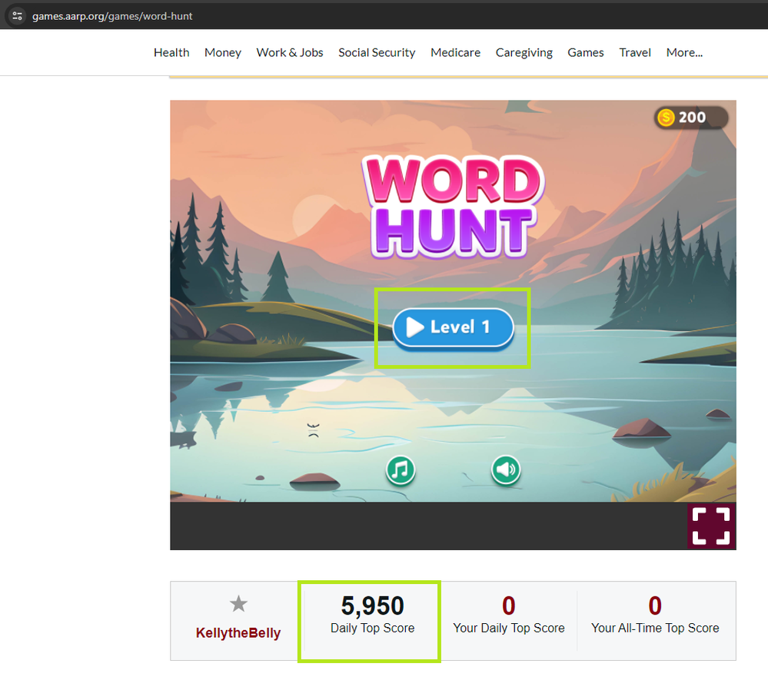The image size is (768, 700).
Task: Select Games in the navigation bar
Action: coord(586,52)
